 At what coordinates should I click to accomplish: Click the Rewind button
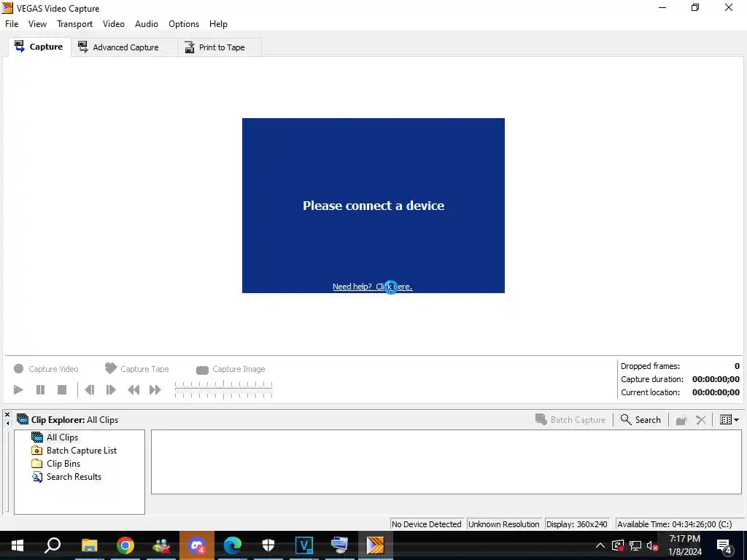[134, 390]
